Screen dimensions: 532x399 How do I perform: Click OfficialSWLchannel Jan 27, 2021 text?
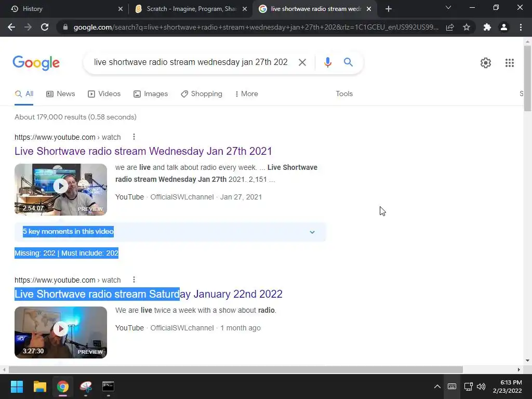pyautogui.click(x=206, y=197)
